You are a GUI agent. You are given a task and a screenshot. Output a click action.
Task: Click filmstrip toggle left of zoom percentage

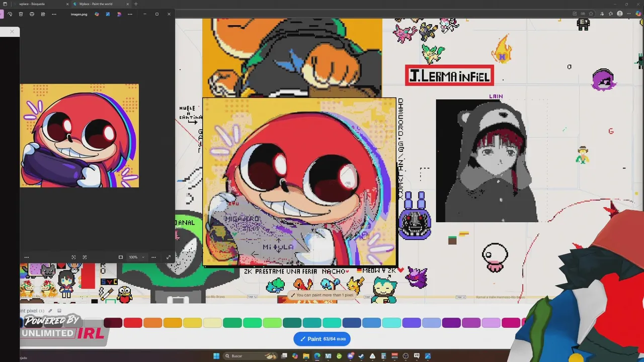(121, 257)
